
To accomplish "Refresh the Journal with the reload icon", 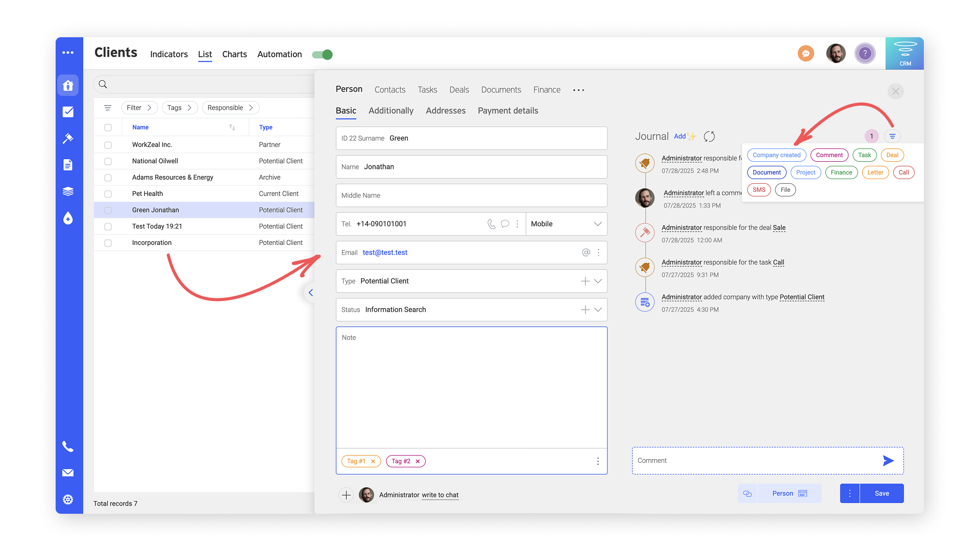I will pyautogui.click(x=709, y=136).
